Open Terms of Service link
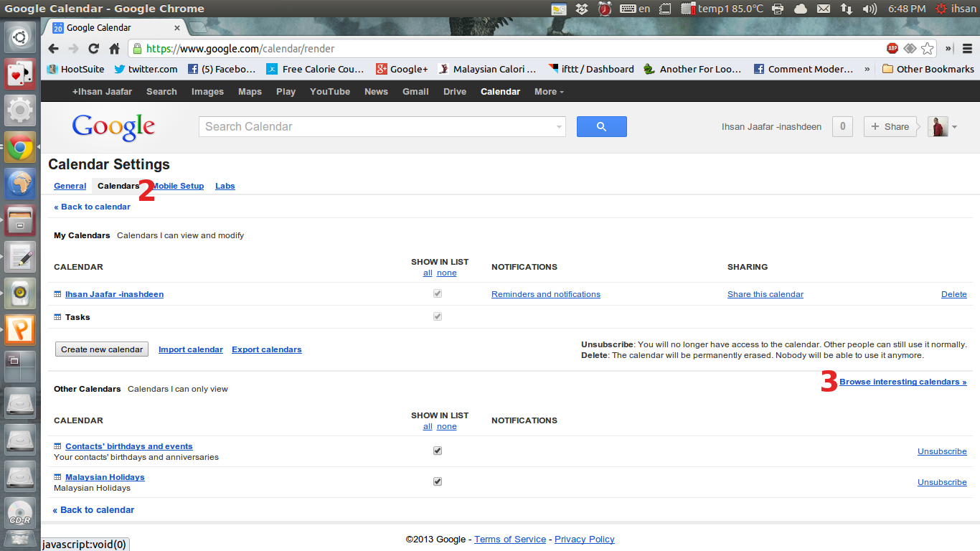The width and height of the screenshot is (980, 551). (510, 540)
